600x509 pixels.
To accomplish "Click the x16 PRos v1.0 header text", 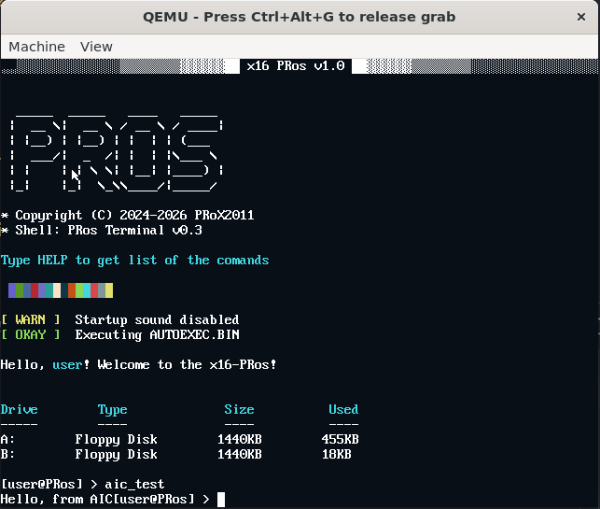I will 295,66.
